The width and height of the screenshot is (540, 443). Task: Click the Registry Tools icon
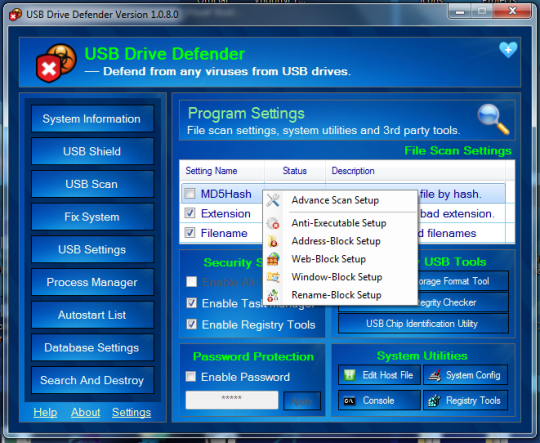point(434,400)
